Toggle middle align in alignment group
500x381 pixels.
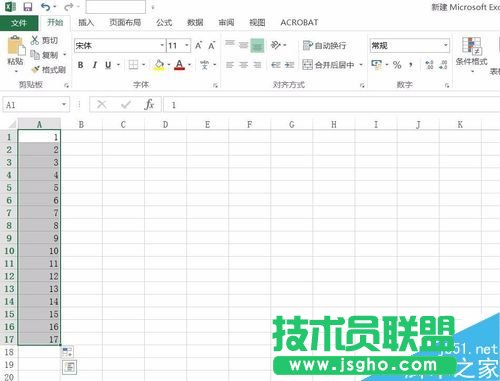point(244,45)
